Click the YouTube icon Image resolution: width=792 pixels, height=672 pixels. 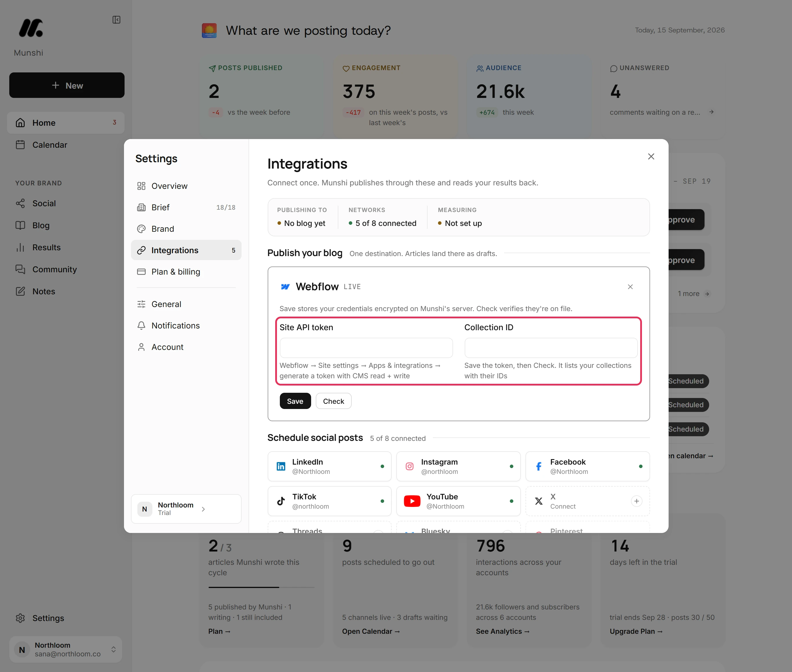(412, 501)
